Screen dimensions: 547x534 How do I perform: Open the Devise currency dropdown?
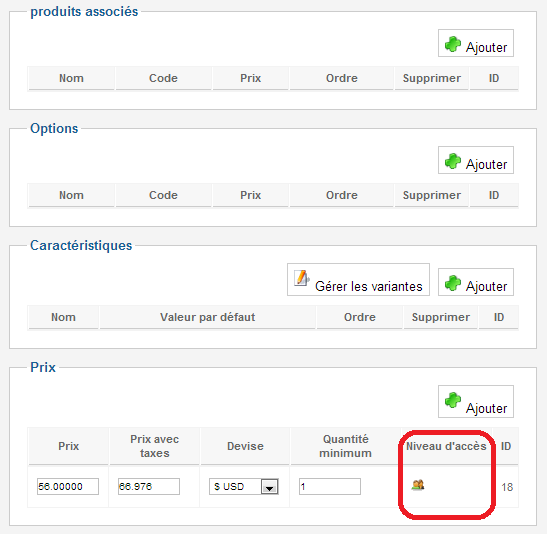coord(243,486)
